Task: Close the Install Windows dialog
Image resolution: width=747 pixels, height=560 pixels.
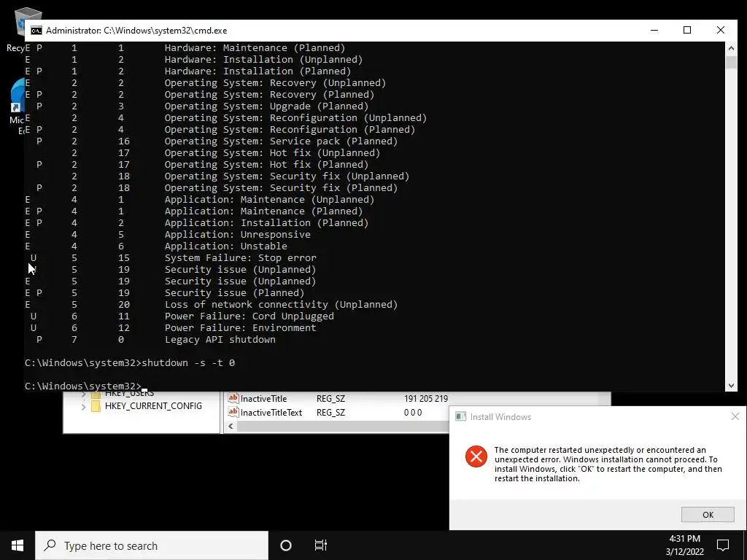Action: click(x=735, y=416)
